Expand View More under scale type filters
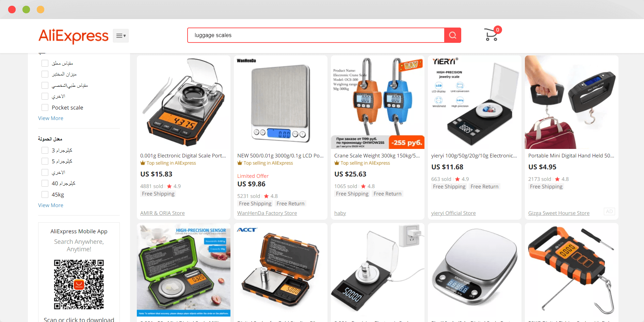Image resolution: width=644 pixels, height=322 pixels. click(51, 118)
